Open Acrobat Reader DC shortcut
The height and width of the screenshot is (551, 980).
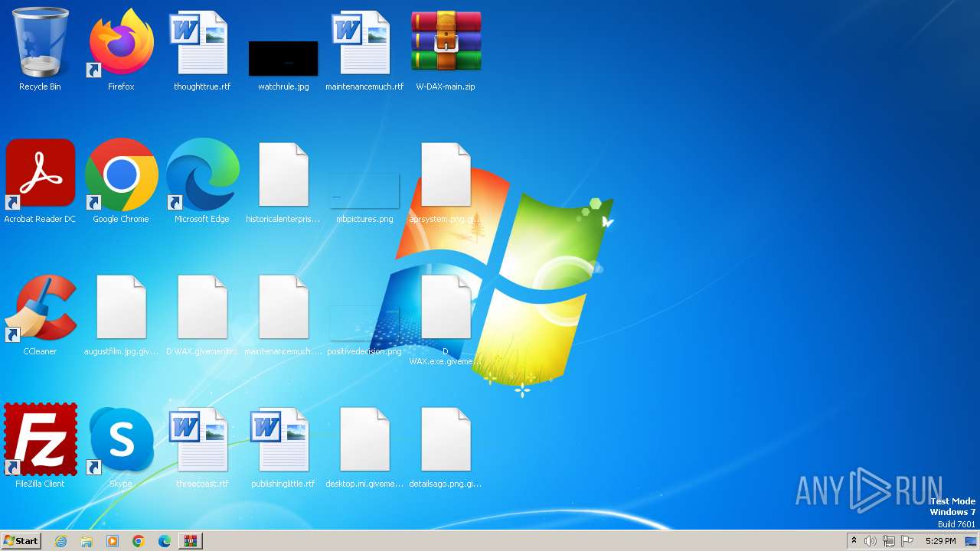click(40, 182)
